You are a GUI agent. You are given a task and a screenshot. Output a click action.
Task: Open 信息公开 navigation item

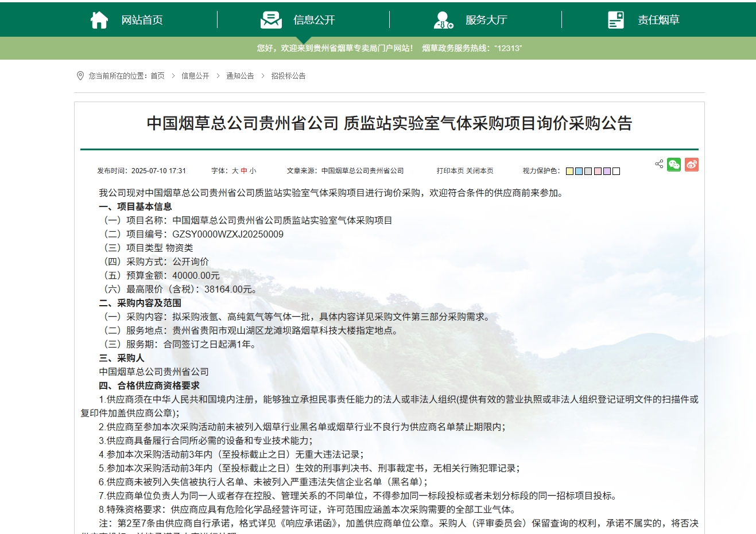click(314, 20)
